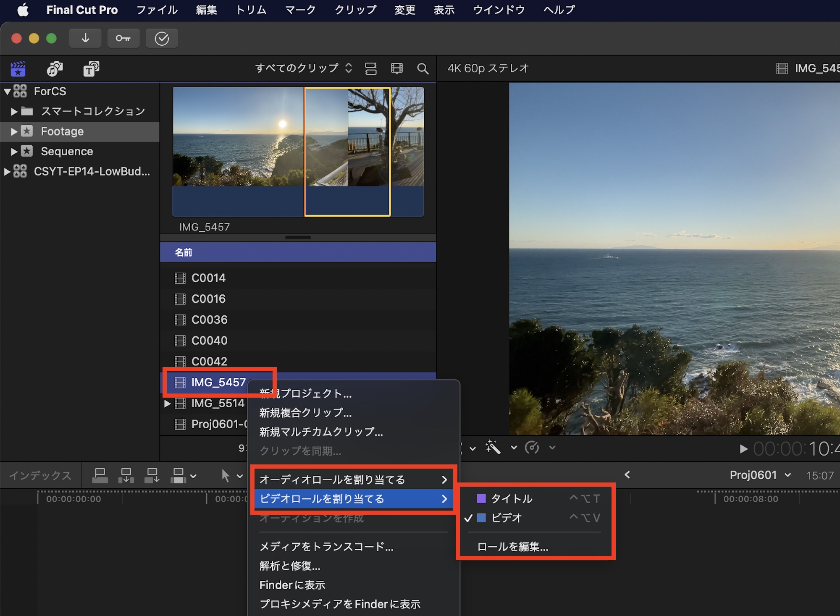The width and height of the screenshot is (840, 616).
Task: Click the インデックス button
Action: coord(40,475)
